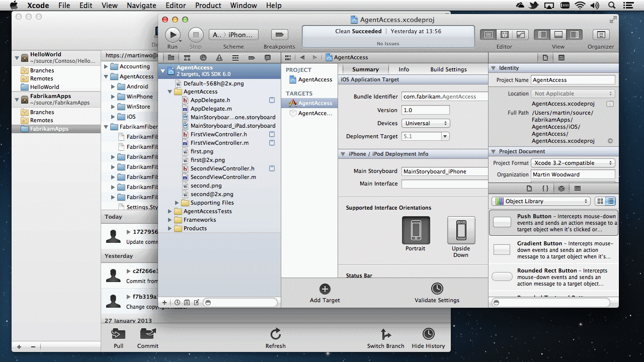Screen dimensions: 644x362
Task: Click Switch Branch in the background window
Action: pos(385,338)
